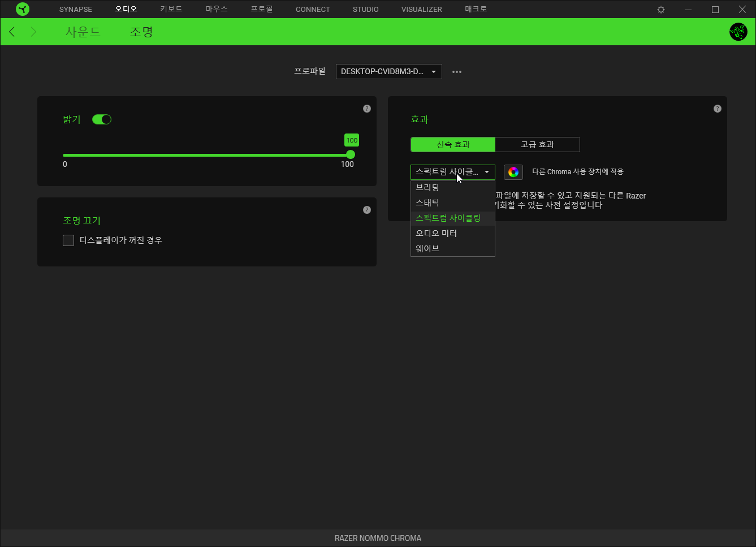
Task: Close the Synapse window
Action: pos(742,10)
